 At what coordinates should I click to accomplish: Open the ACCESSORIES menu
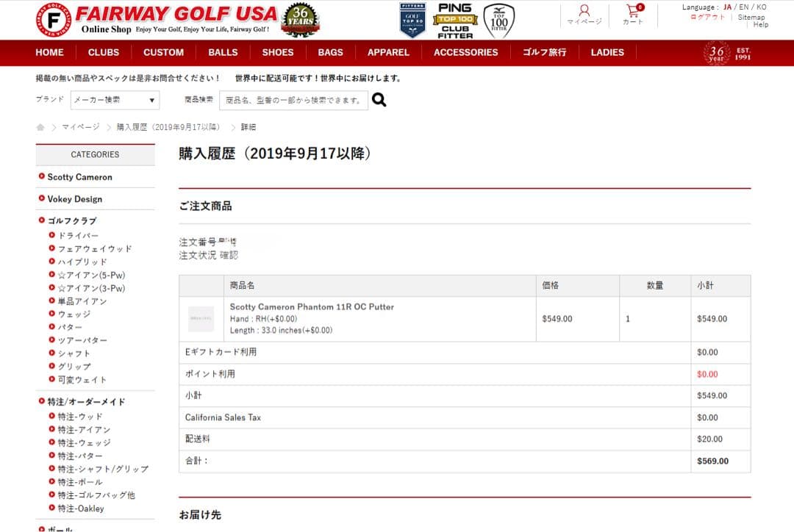466,52
